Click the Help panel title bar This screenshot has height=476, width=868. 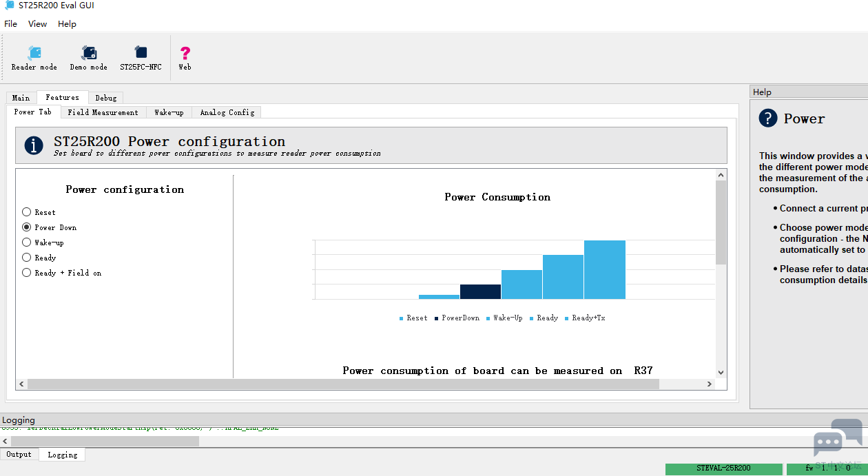click(809, 92)
